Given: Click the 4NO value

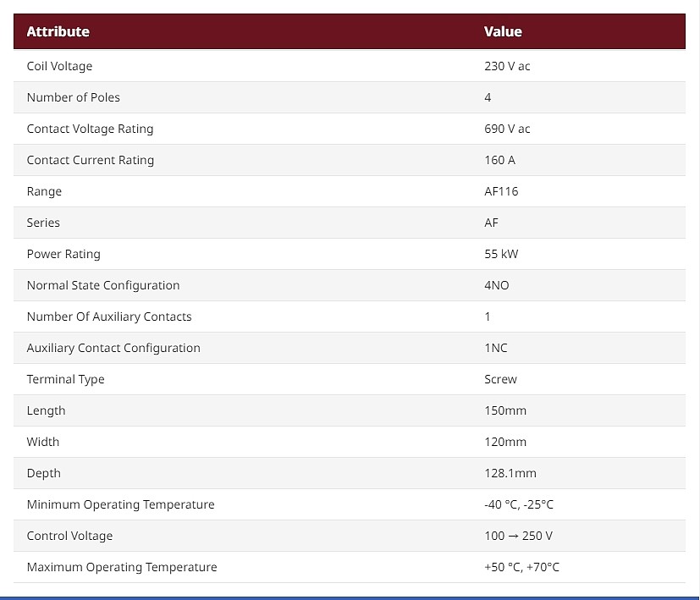Looking at the screenshot, I should pos(497,285).
